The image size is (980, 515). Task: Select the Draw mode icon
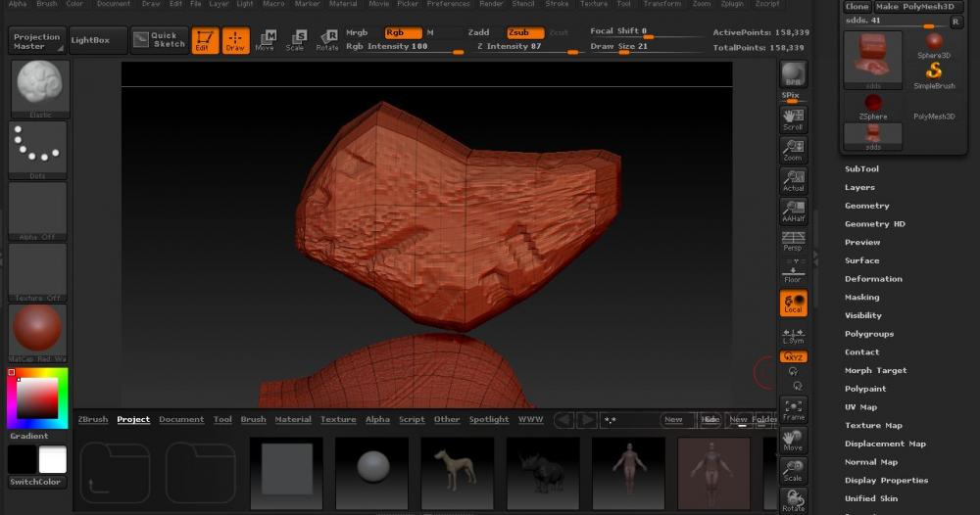coord(235,40)
